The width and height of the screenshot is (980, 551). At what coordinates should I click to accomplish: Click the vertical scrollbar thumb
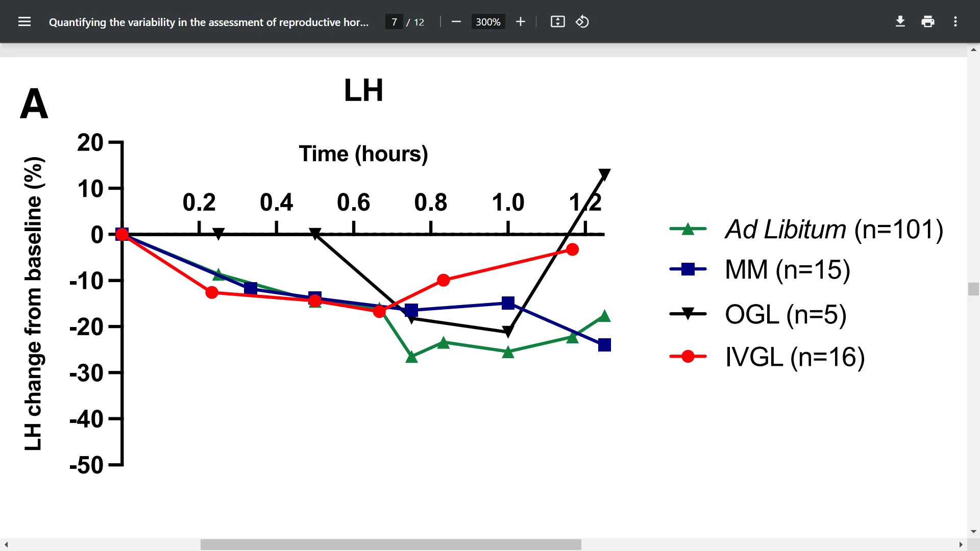click(973, 289)
